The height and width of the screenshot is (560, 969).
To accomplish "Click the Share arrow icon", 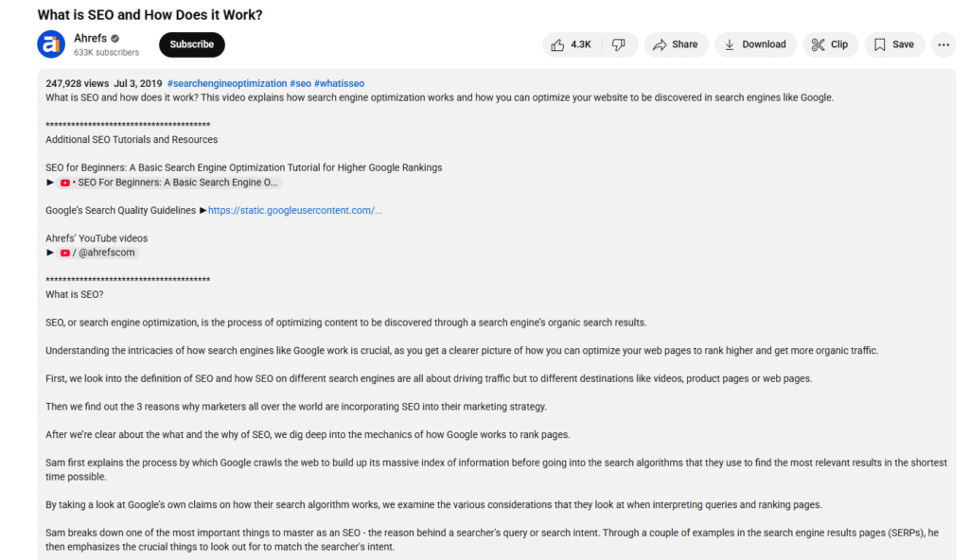I will [x=660, y=44].
